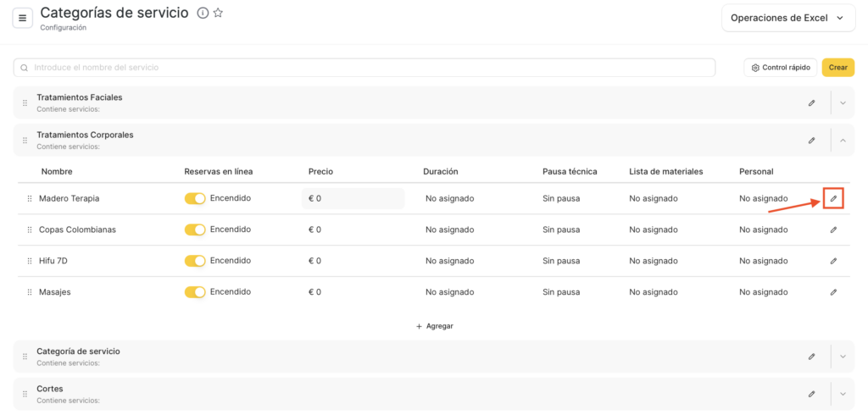Edit the Cortes category
Viewport: 868px width, 415px height.
coord(811,394)
